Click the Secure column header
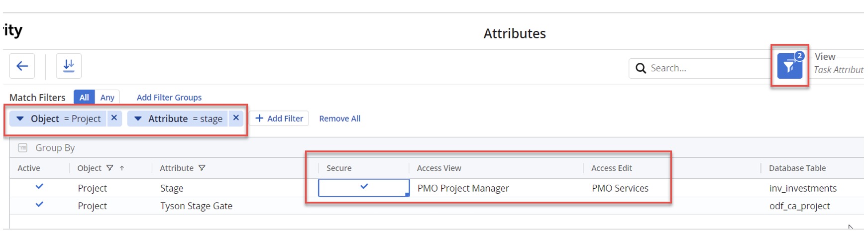Image resolution: width=868 pixels, height=245 pixels. click(339, 168)
